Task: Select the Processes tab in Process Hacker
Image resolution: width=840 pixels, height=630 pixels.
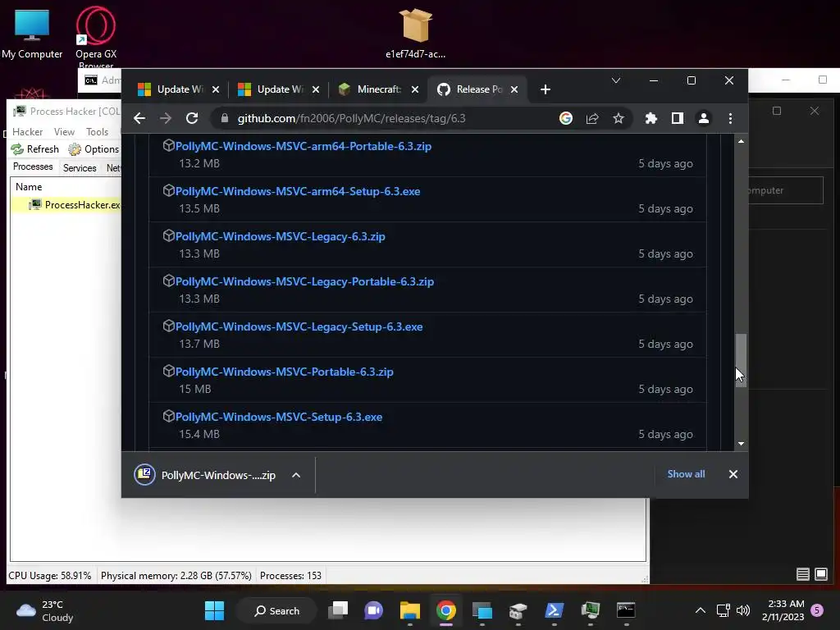Action: [33, 167]
